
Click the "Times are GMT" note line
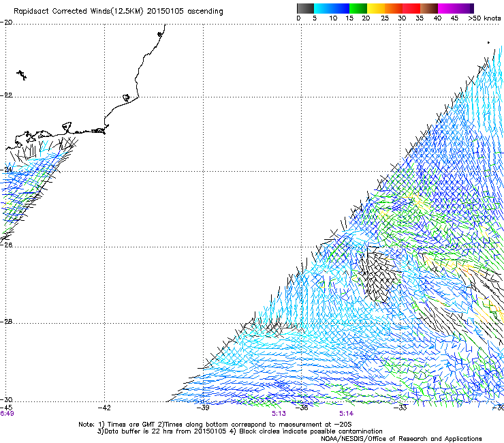click(x=215, y=425)
